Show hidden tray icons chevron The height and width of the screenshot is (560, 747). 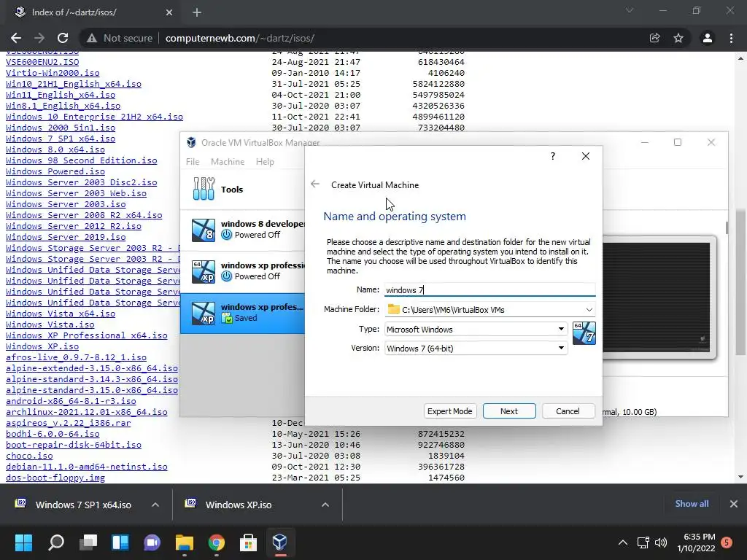coord(623,542)
